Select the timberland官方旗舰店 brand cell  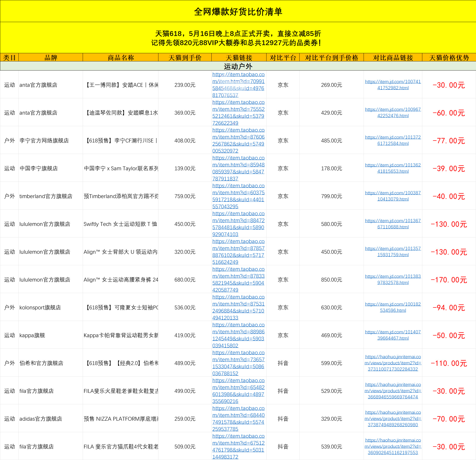pos(51,196)
